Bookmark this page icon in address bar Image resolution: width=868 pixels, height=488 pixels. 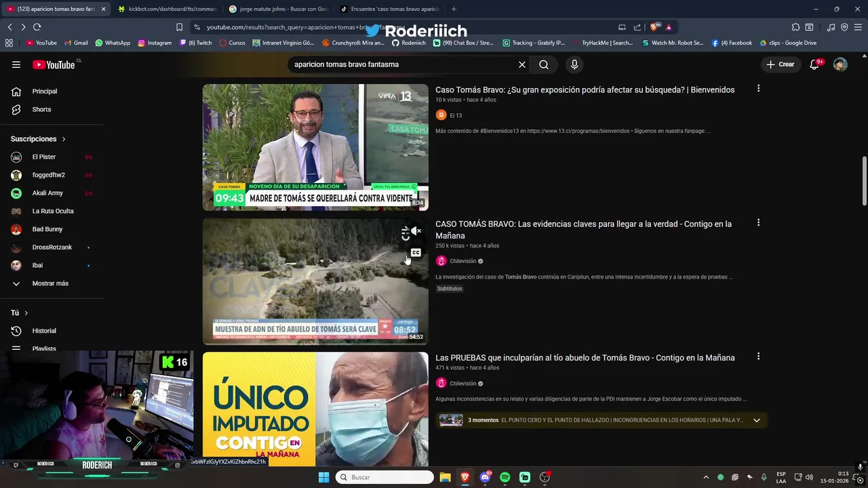179,27
